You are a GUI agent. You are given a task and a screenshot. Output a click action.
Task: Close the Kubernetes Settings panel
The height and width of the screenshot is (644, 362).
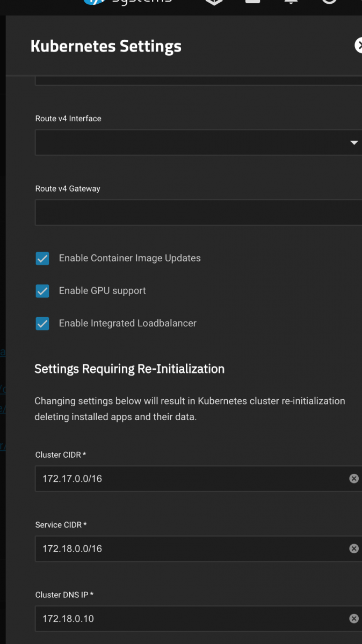click(359, 46)
